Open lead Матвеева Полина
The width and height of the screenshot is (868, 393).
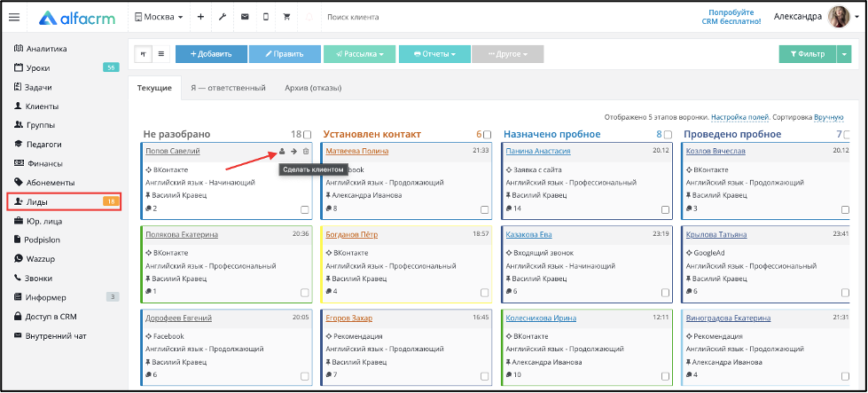357,151
